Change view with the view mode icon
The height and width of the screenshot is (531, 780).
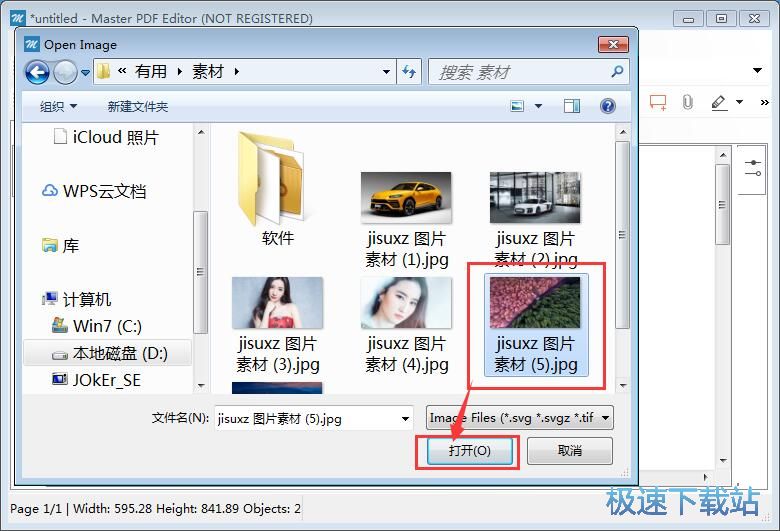coord(517,106)
